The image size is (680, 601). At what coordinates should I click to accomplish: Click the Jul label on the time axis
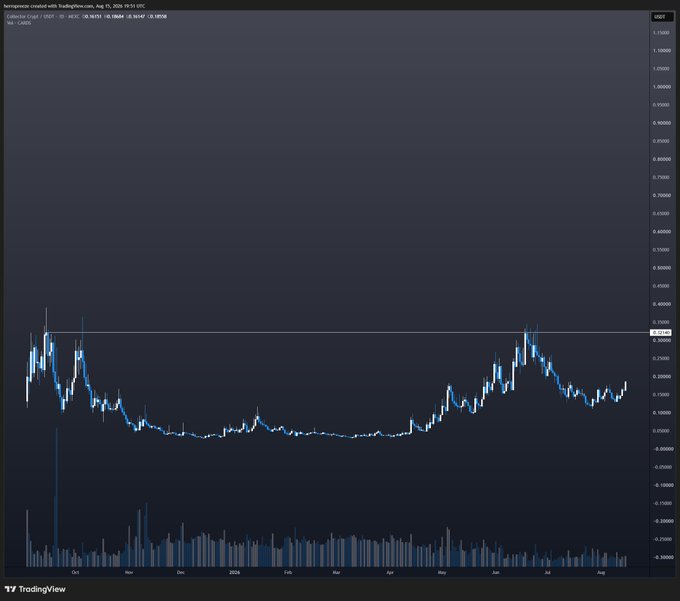click(547, 572)
